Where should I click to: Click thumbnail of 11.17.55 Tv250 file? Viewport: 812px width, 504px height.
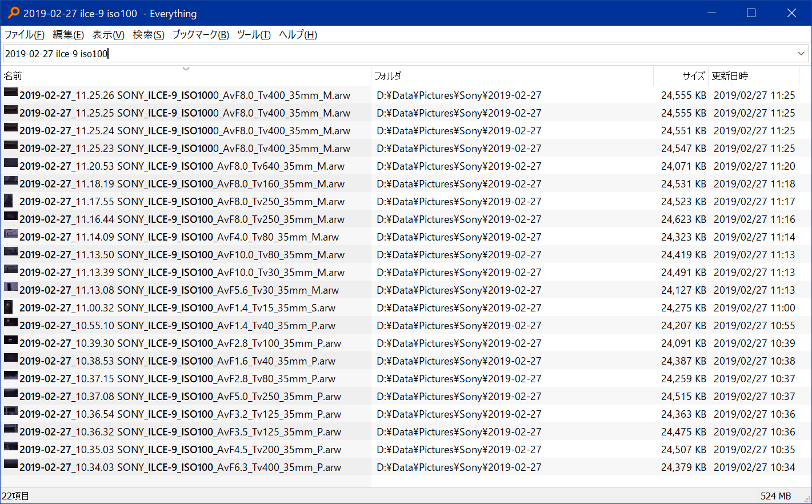[9, 201]
